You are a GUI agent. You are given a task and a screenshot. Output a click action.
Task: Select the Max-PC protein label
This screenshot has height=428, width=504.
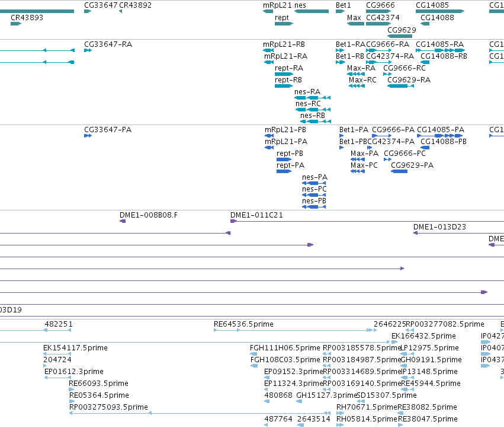(x=364, y=165)
